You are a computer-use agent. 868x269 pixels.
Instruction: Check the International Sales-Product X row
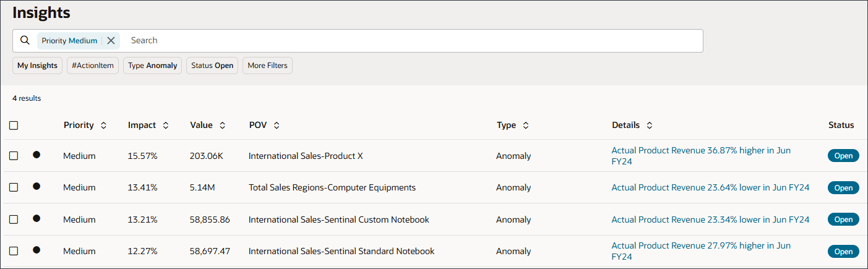coord(14,156)
